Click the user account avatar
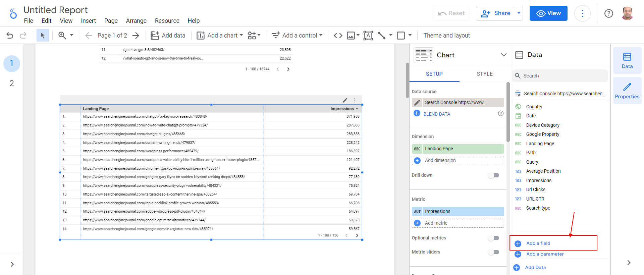This screenshot has height=275, width=644. 627,13
